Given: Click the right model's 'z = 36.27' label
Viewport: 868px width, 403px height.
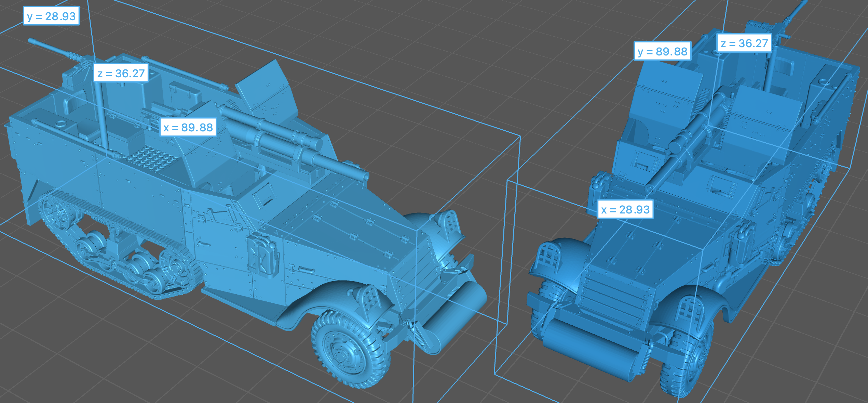Looking at the screenshot, I should (744, 43).
